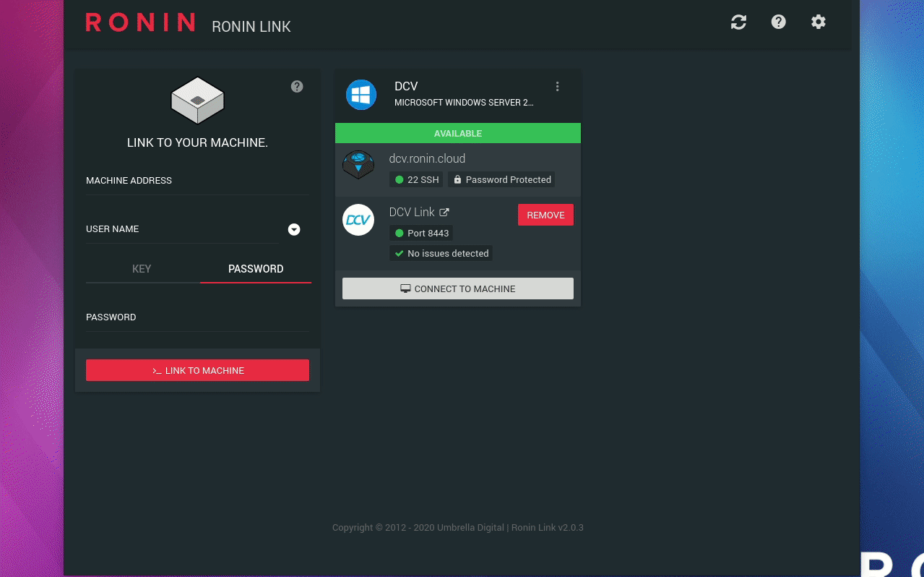Open settings gear icon
This screenshot has height=577, width=924.
(x=818, y=22)
